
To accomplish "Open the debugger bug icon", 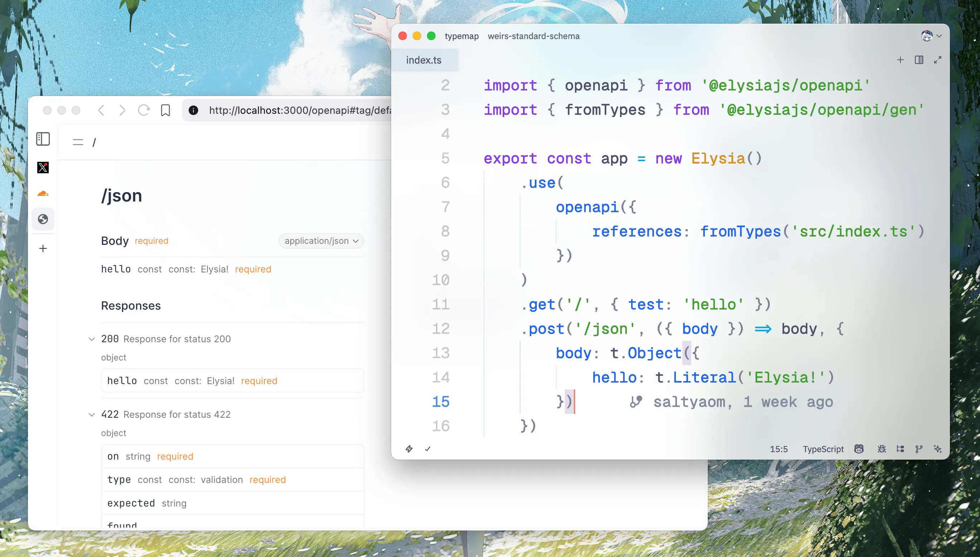I will (881, 449).
